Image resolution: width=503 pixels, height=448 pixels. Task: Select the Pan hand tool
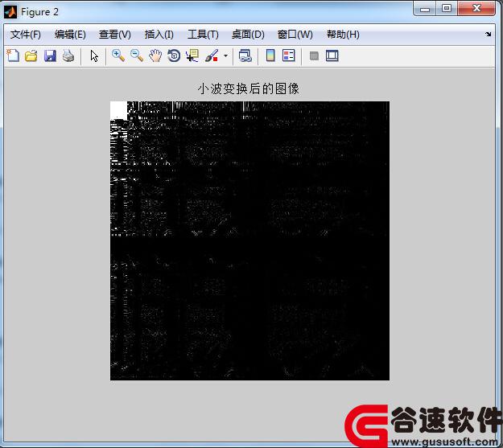(155, 55)
